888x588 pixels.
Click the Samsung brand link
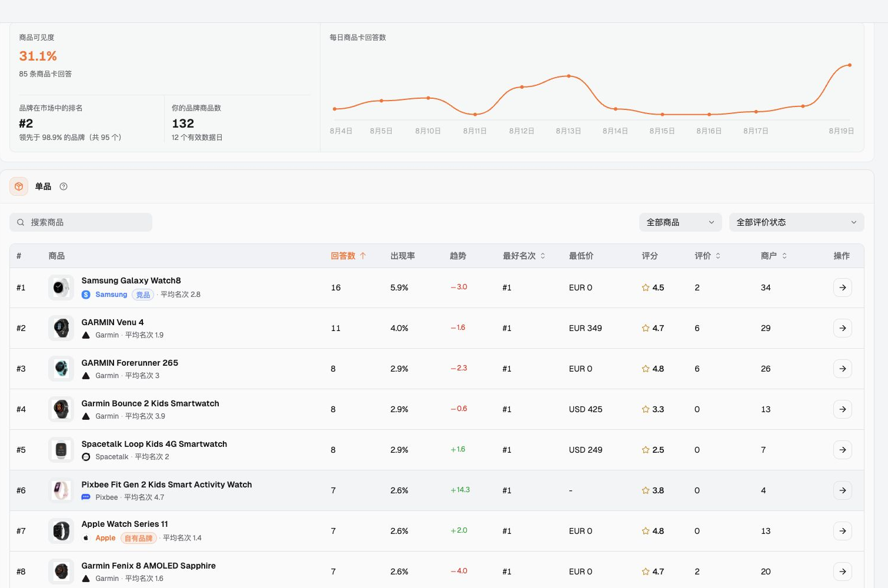click(x=111, y=295)
